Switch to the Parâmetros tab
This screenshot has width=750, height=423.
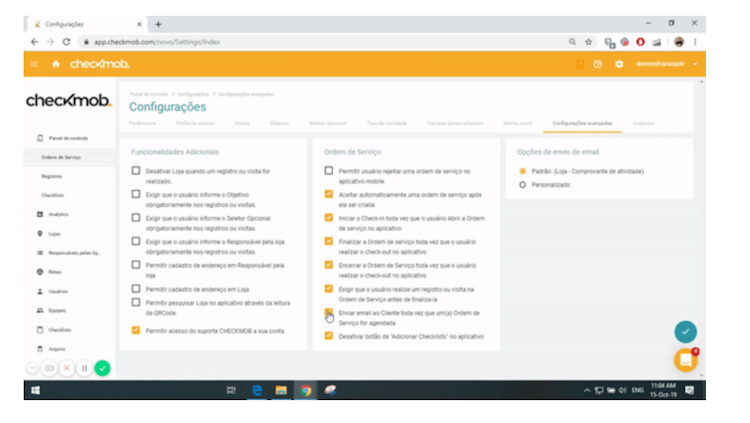pos(143,123)
